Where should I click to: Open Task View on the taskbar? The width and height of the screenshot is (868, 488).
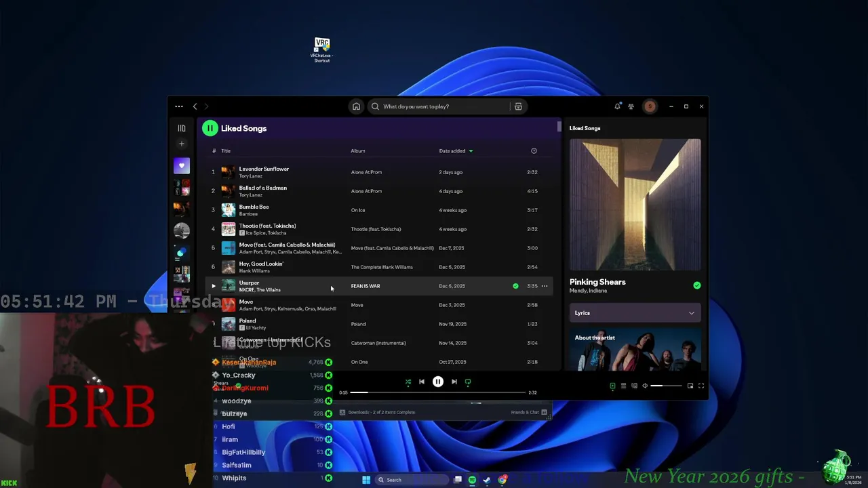click(458, 480)
